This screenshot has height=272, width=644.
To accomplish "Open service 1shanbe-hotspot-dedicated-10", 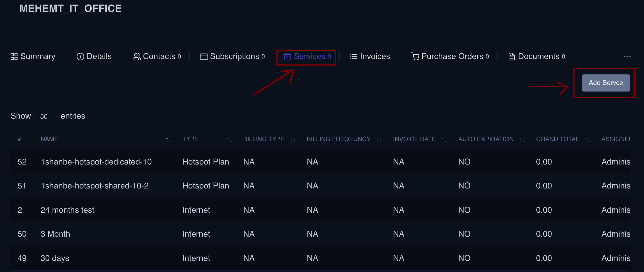I will pos(96,162).
